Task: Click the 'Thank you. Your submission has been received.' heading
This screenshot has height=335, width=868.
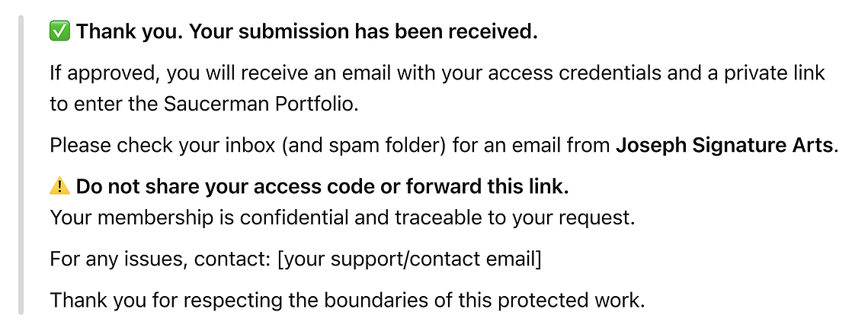Action: click(307, 32)
